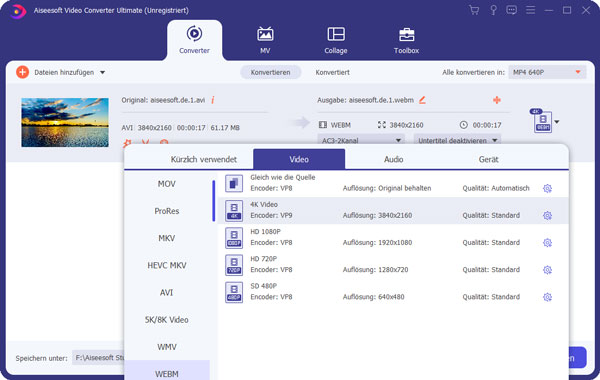Viewport: 600px width, 380px height.
Task: Select the Konvertiert view
Action: [332, 72]
